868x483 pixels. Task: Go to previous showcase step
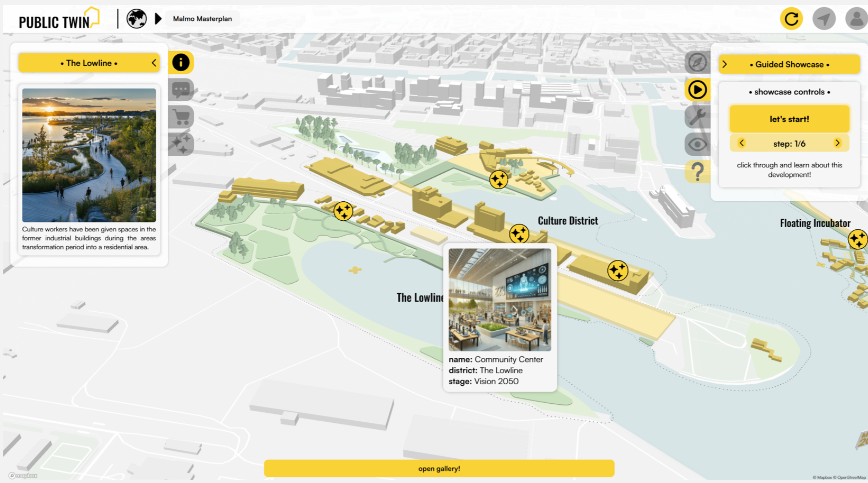[x=741, y=143]
